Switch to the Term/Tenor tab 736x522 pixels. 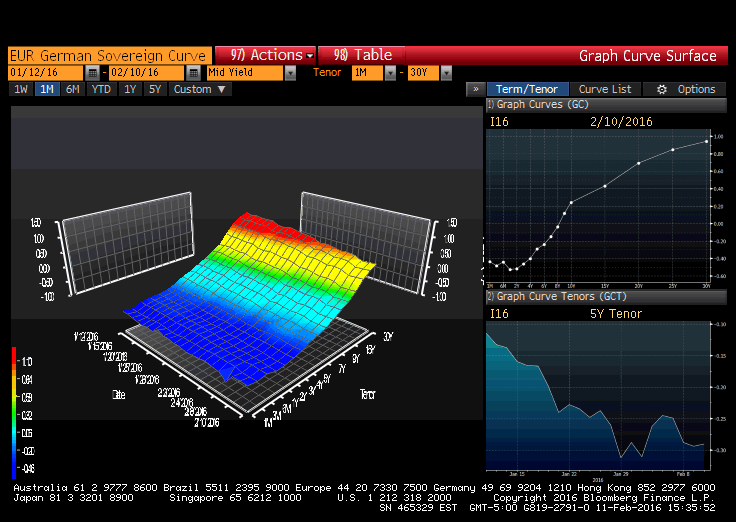[x=527, y=89]
